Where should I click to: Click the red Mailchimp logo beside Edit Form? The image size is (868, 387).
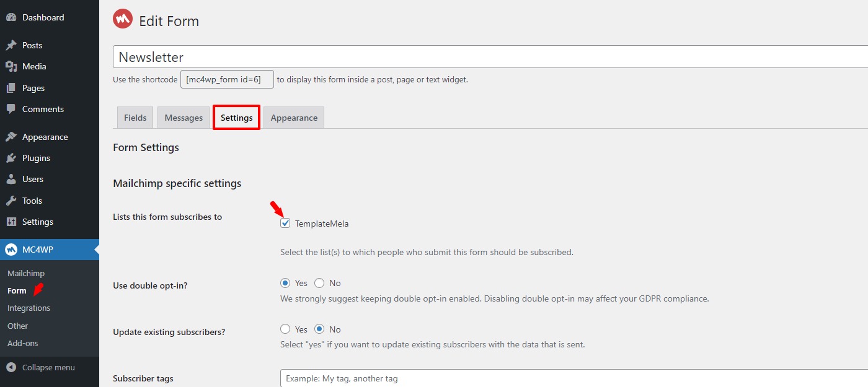click(x=123, y=19)
